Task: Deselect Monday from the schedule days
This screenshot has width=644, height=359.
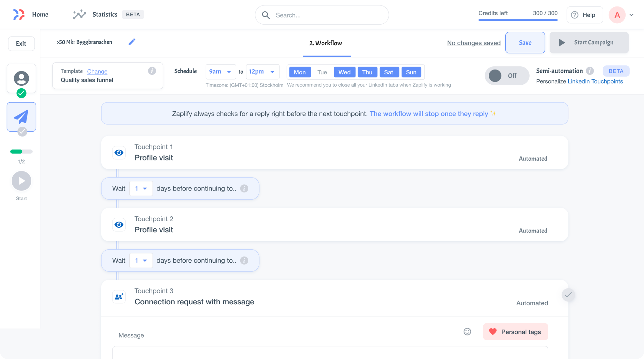Action: (299, 72)
